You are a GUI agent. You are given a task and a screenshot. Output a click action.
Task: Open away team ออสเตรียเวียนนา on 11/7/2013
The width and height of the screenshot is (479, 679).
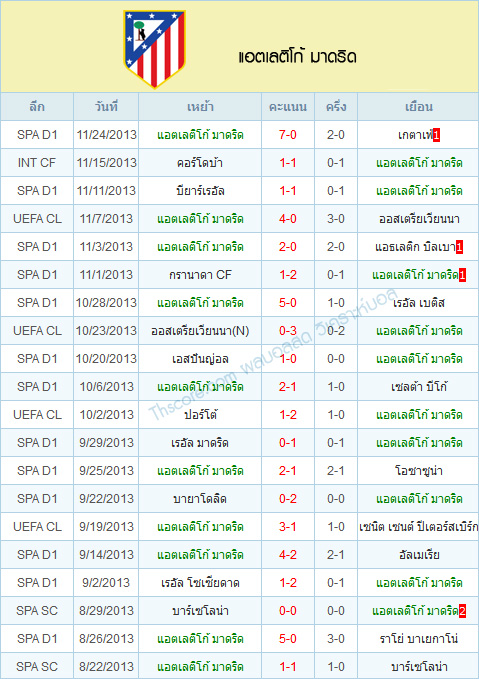[419, 219]
